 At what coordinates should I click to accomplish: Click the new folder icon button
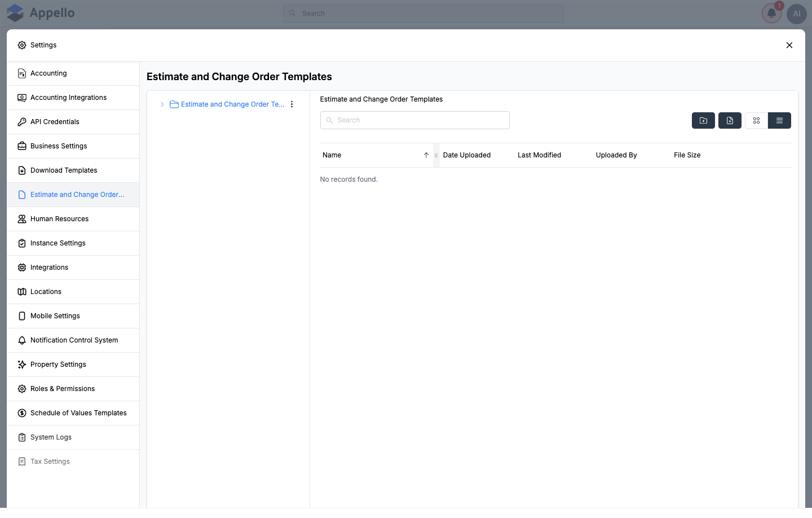703,121
